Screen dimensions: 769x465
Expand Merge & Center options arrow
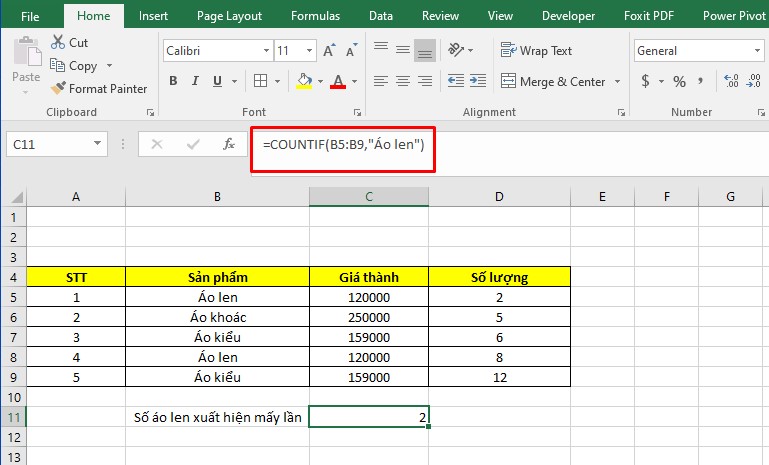tap(617, 81)
